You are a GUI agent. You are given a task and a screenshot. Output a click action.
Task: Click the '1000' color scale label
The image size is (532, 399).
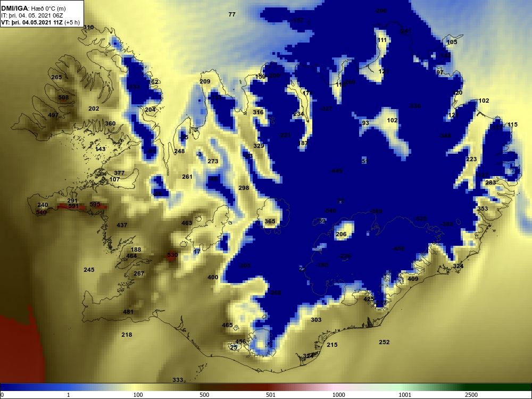coord(338,395)
